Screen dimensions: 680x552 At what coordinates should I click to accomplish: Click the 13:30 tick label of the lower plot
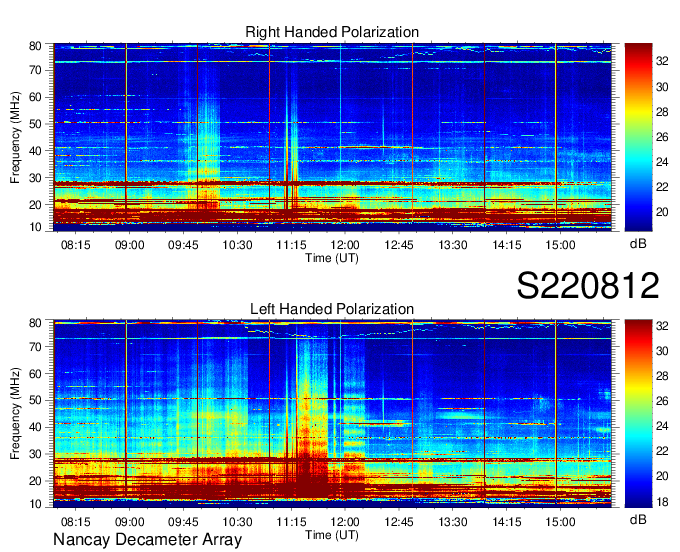pyautogui.click(x=453, y=522)
